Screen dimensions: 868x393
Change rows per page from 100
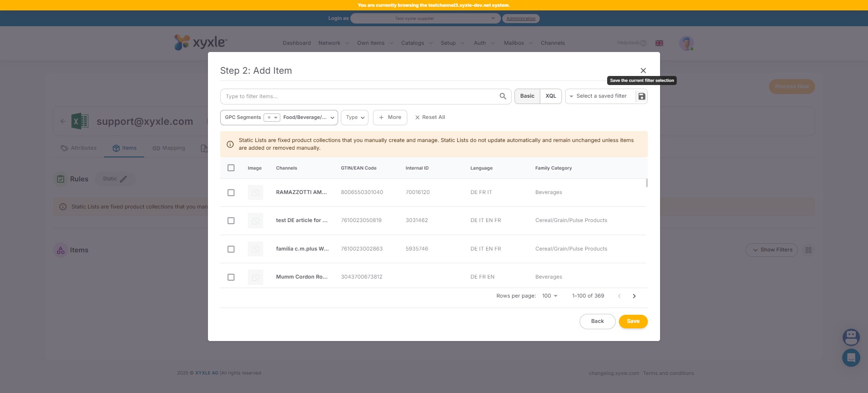pyautogui.click(x=550, y=296)
